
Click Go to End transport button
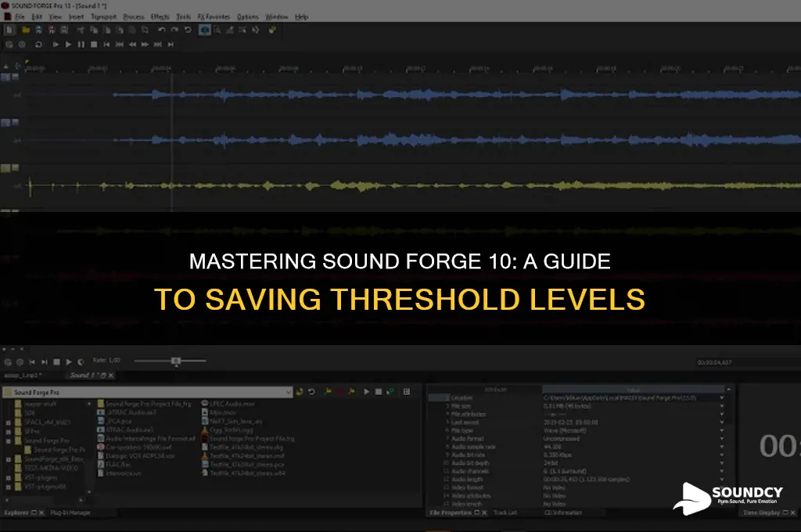[171, 45]
